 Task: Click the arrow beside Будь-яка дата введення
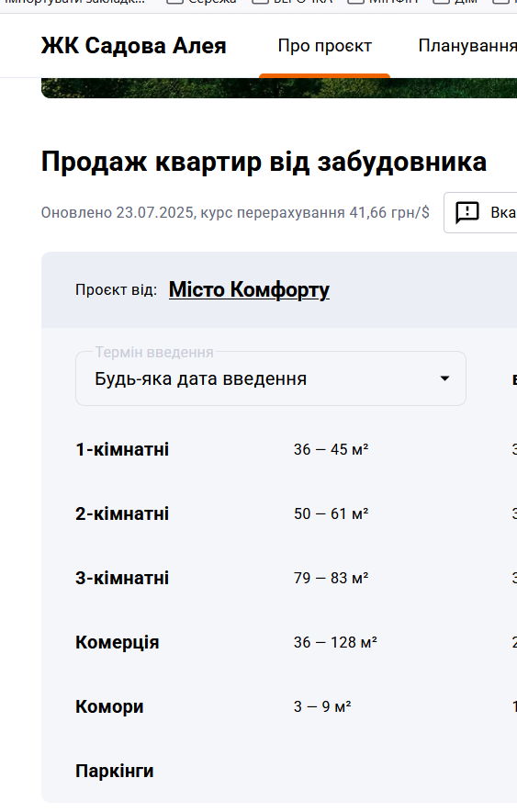[444, 378]
